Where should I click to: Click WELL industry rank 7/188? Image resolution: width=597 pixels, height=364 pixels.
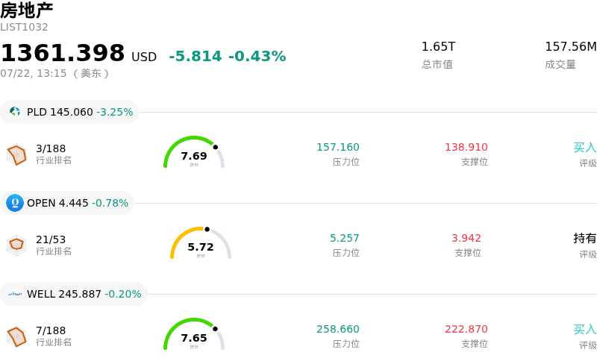pyautogui.click(x=51, y=330)
